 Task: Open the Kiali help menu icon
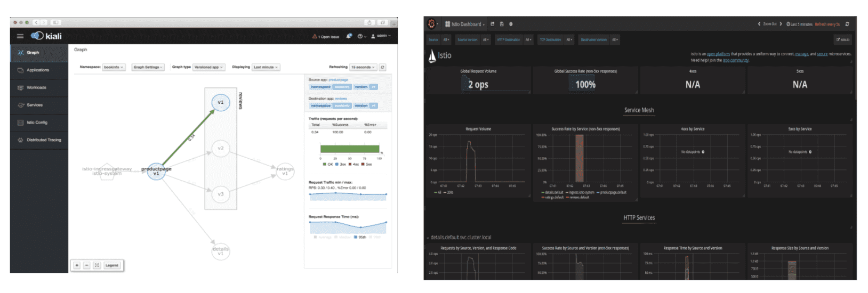(x=362, y=36)
